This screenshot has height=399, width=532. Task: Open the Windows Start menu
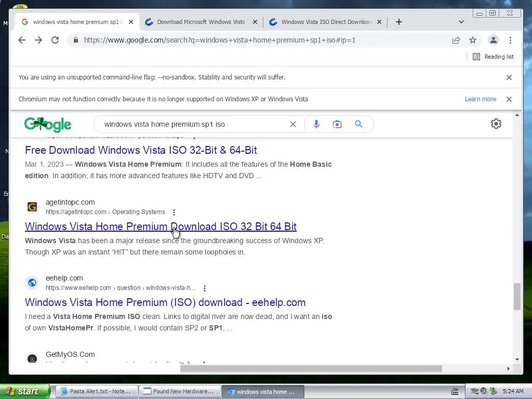pos(25,391)
